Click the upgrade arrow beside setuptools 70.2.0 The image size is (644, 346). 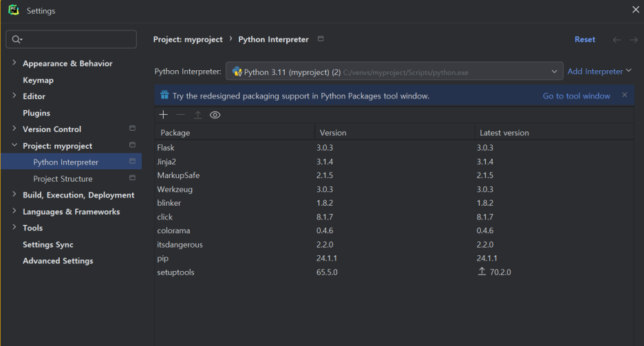tap(482, 271)
